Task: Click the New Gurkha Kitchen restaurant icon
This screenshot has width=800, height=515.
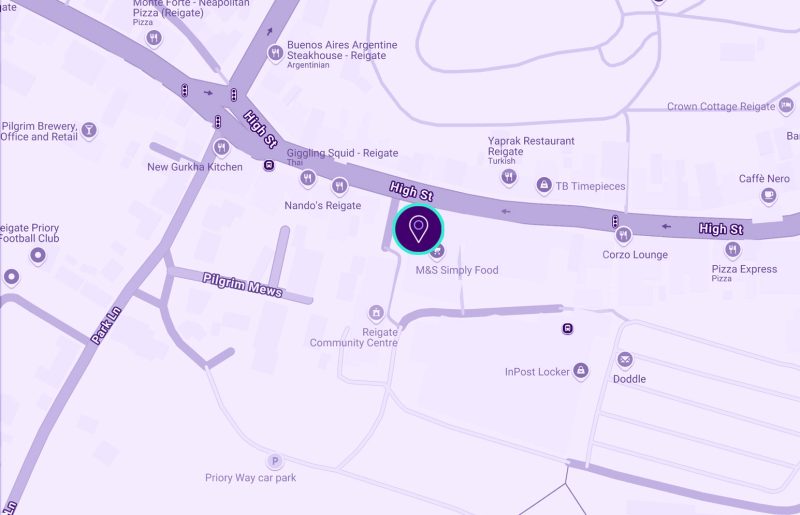Action: coord(221,148)
